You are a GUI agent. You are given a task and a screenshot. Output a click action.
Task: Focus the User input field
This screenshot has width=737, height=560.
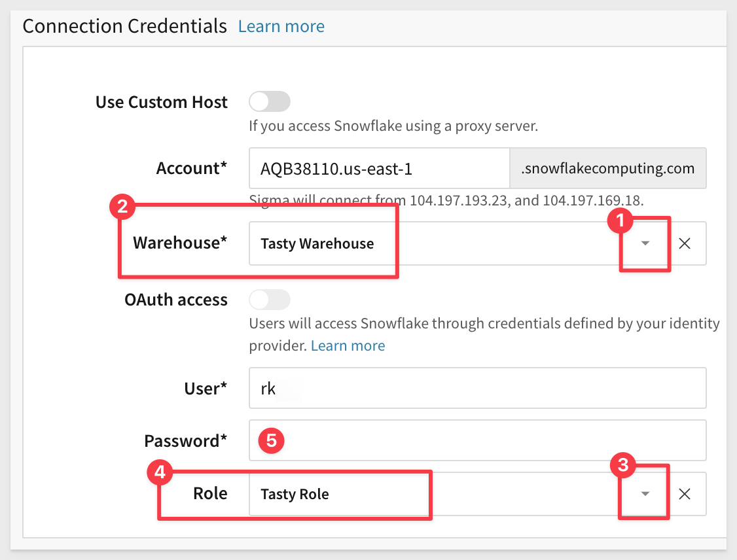click(x=476, y=389)
